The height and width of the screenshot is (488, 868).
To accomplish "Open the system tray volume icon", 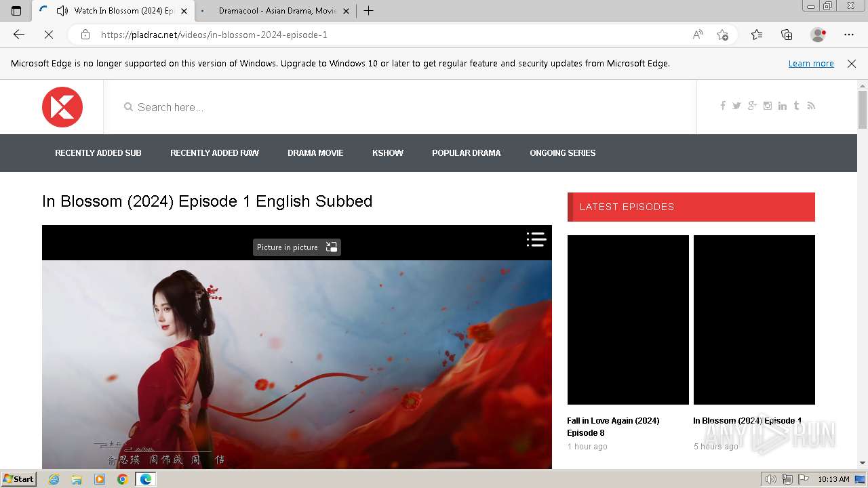I will click(x=770, y=479).
